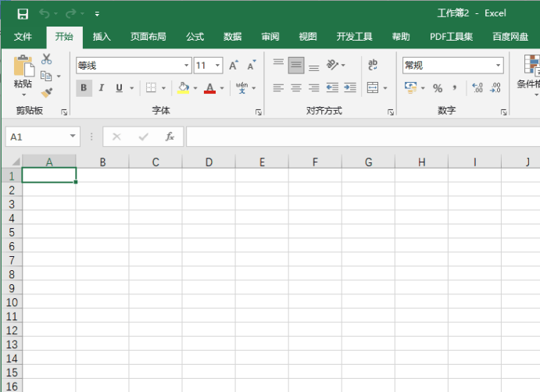This screenshot has height=392, width=540.
Task: Switch to the 插入 tab
Action: [102, 37]
